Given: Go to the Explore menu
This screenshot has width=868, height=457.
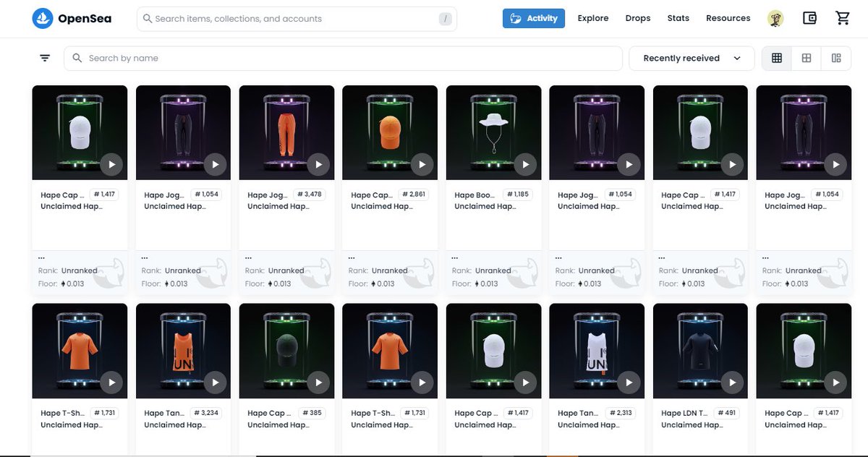Looking at the screenshot, I should 593,19.
